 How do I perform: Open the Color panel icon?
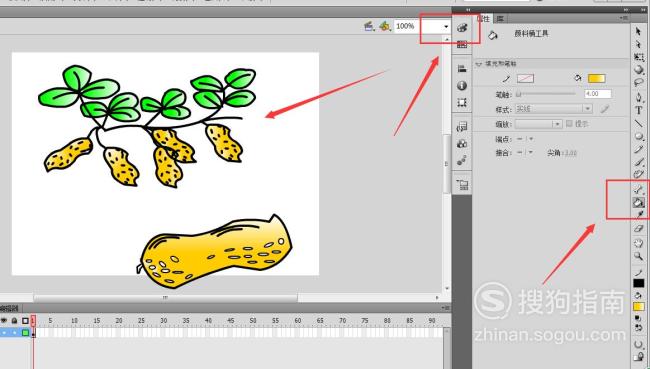tap(462, 28)
